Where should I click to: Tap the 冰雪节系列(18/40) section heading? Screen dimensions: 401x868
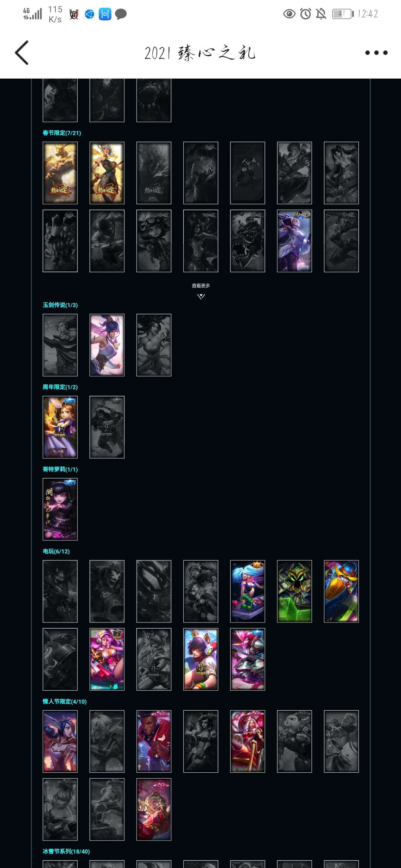[66, 851]
